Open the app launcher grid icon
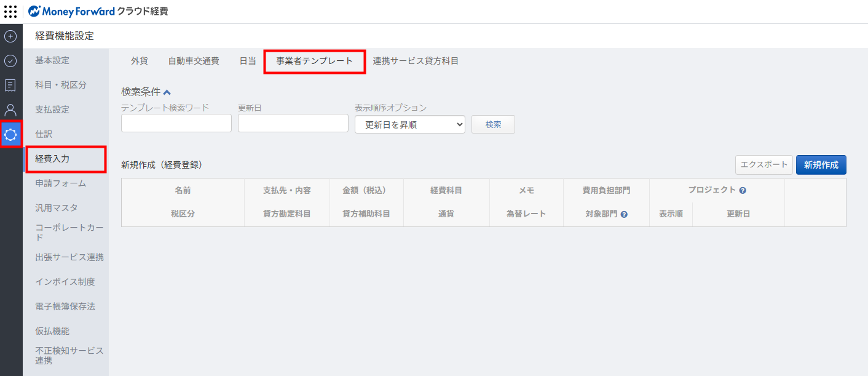The height and width of the screenshot is (376, 868). [10, 11]
